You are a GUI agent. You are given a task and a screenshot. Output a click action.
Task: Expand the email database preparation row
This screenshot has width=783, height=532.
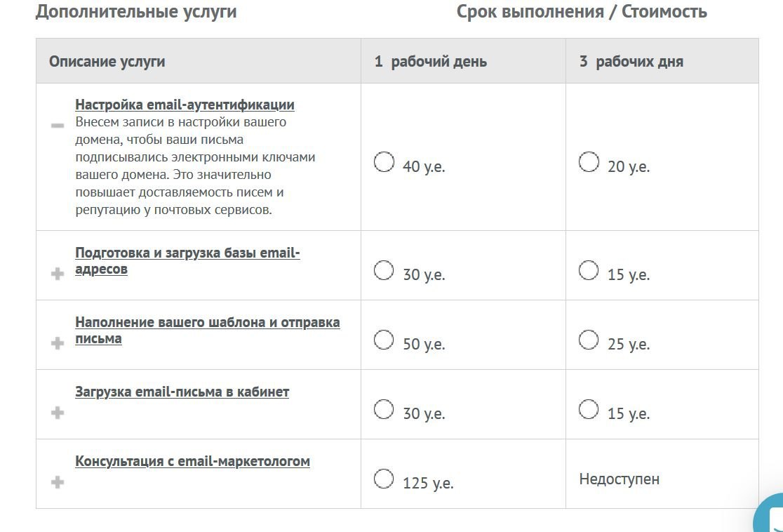click(x=58, y=274)
